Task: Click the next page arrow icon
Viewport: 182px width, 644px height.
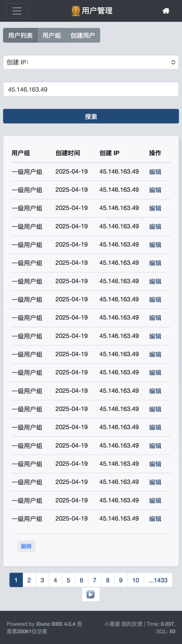Action: coord(91,594)
